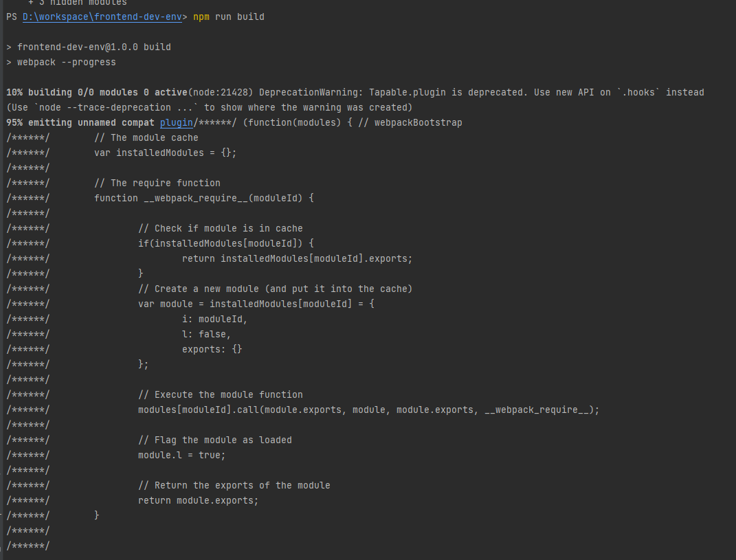
Task: Click the 'npm' command text
Action: coord(201,17)
